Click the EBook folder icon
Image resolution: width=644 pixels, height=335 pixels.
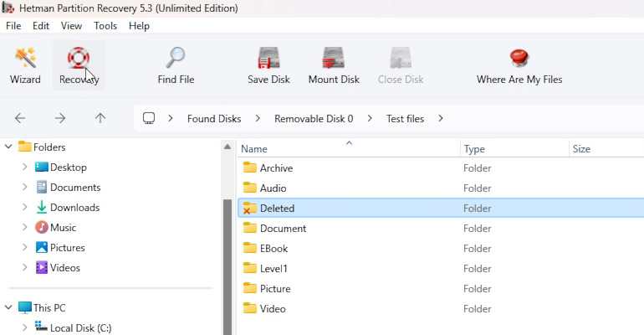click(x=250, y=248)
